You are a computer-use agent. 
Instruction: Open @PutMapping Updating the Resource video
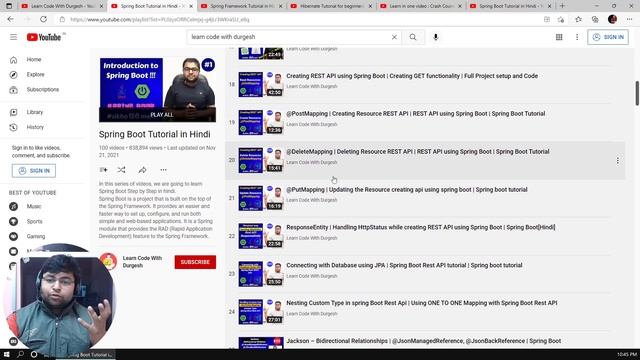407,190
